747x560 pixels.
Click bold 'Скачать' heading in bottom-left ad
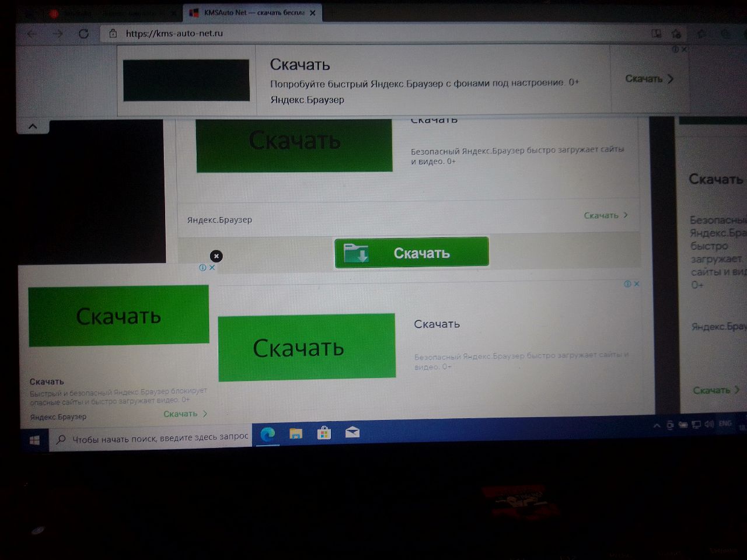point(47,382)
